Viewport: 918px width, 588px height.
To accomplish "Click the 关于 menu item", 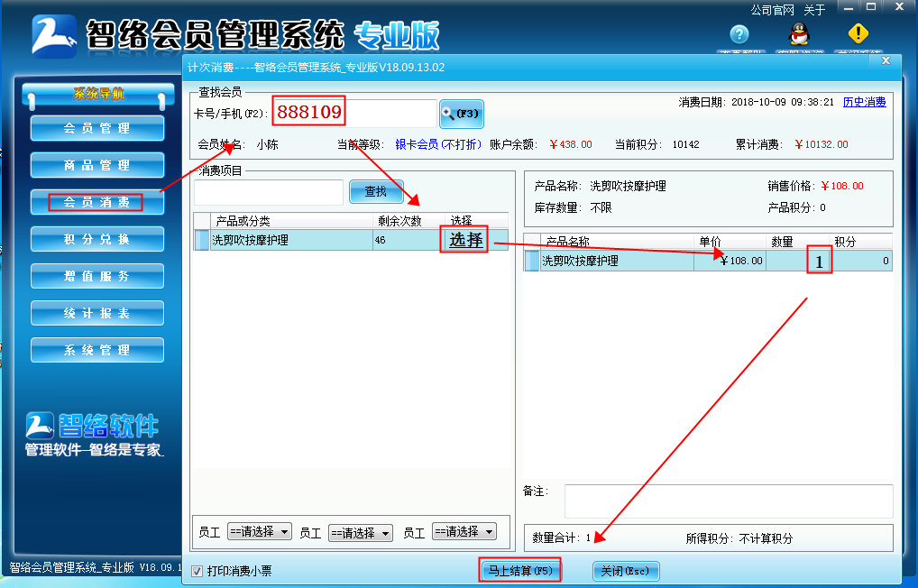I will 812,7.
